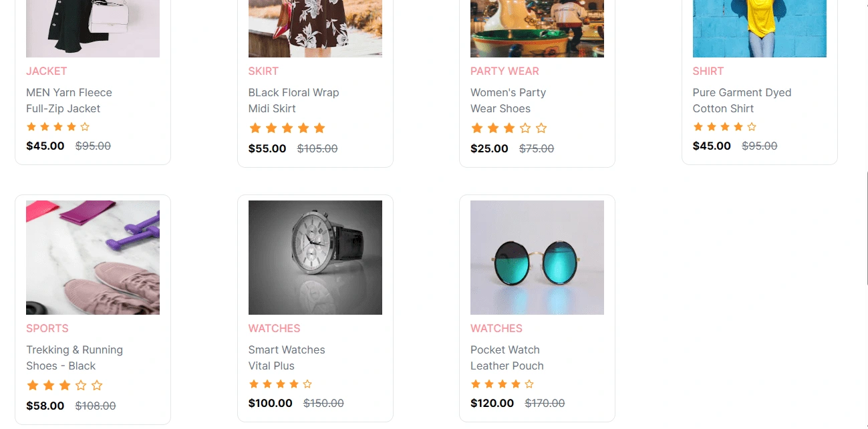Open the round sunglasses product image
This screenshot has height=429, width=868.
[537, 257]
